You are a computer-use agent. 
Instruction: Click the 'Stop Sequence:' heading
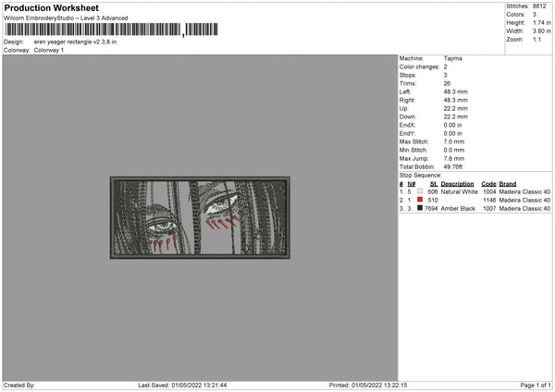421,175
